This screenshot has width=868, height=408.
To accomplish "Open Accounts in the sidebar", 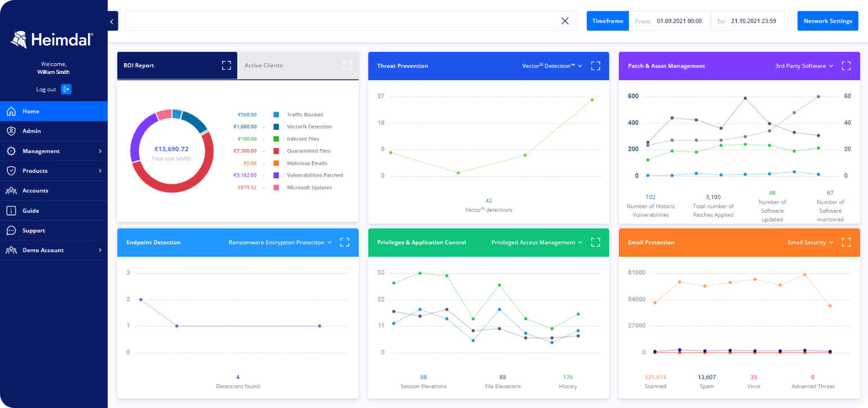I will pyautogui.click(x=54, y=191).
